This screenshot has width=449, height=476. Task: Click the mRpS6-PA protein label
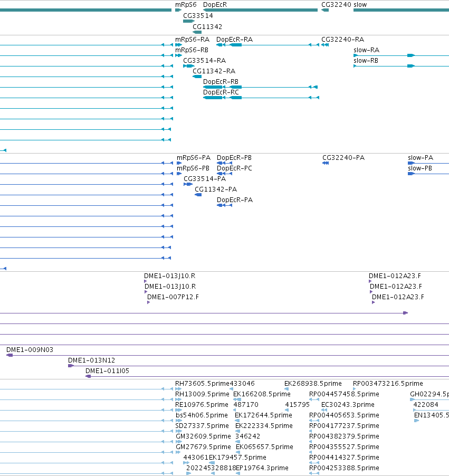click(194, 158)
